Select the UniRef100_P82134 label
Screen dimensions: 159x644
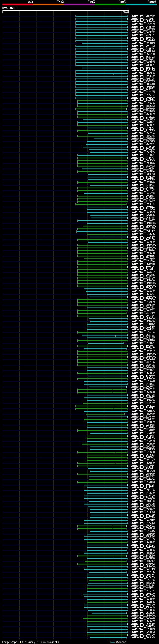coord(143,586)
